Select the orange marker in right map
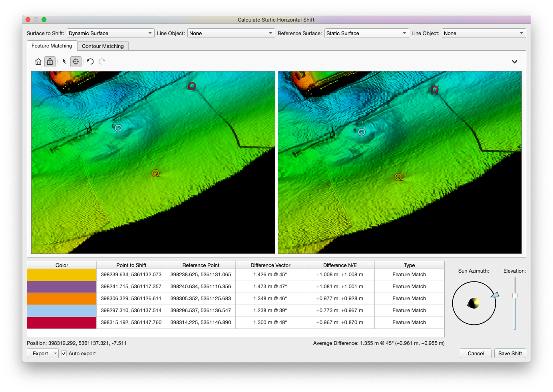Viewport: 553px width, 392px height. [398, 177]
